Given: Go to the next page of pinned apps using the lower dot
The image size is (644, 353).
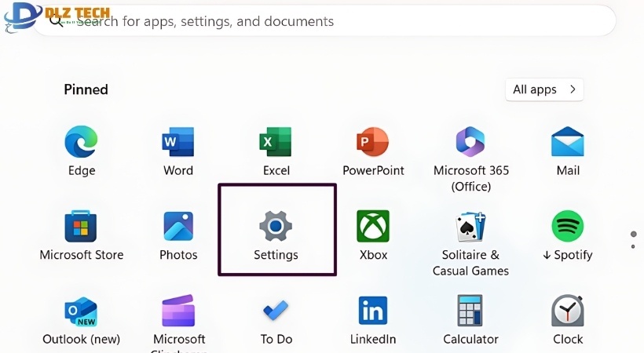Looking at the screenshot, I should [x=633, y=246].
